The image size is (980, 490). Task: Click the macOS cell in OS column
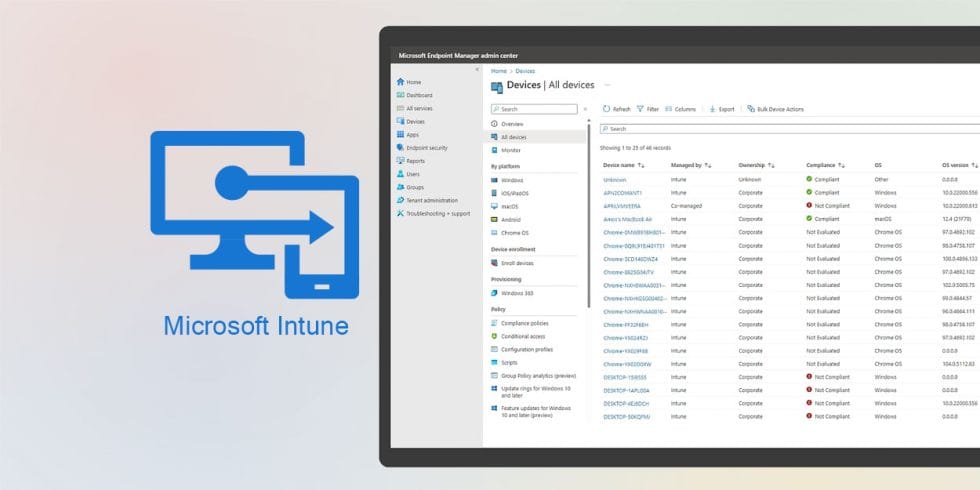(882, 219)
